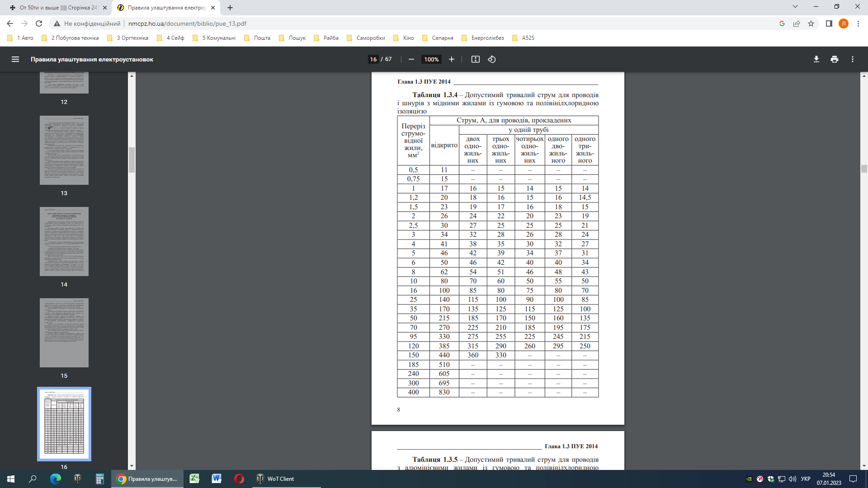Zoom in the PDF document

[x=451, y=59]
